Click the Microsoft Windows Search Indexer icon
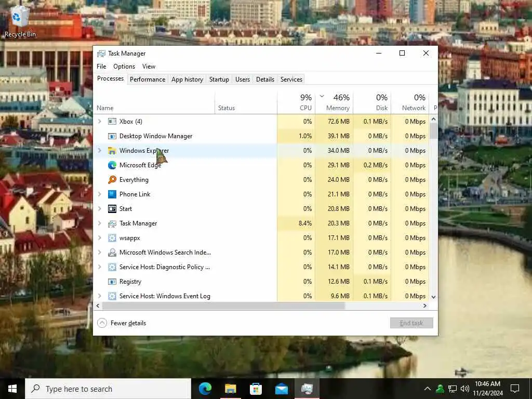The height and width of the screenshot is (399, 532). coord(112,252)
